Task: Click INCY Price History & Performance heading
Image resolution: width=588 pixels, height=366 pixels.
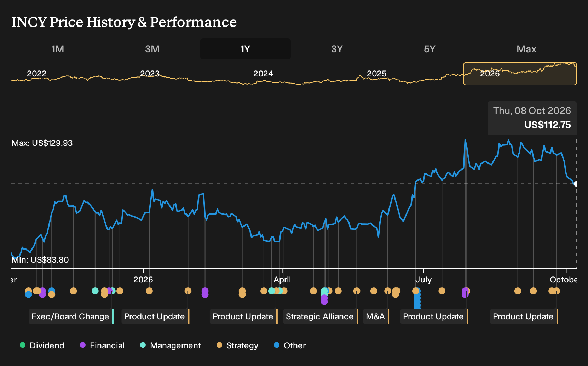Action: (124, 22)
